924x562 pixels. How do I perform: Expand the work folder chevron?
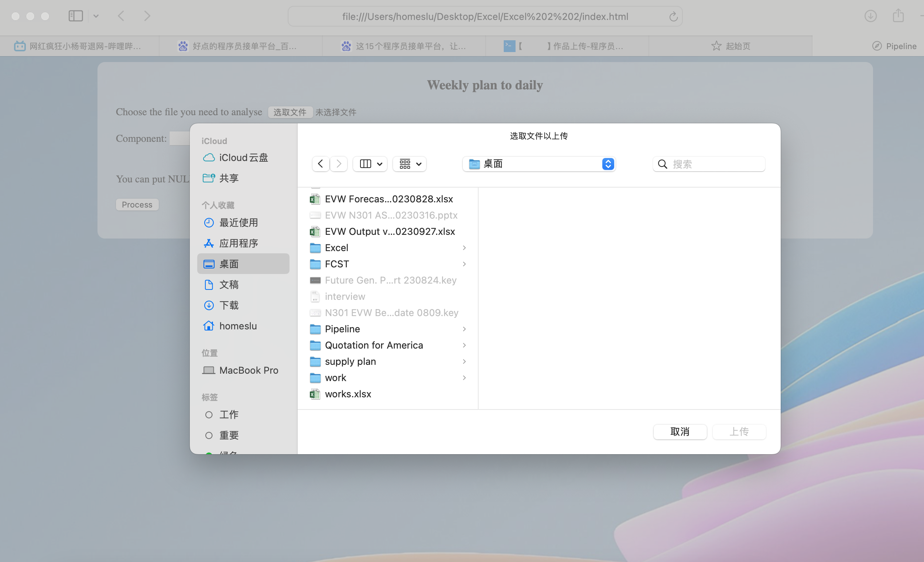pyautogui.click(x=464, y=377)
